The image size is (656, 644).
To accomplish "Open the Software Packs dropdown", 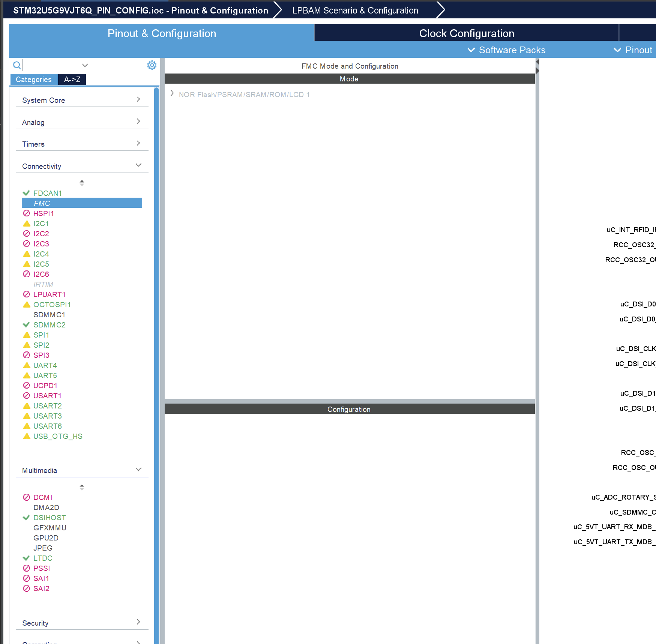I will tap(507, 50).
